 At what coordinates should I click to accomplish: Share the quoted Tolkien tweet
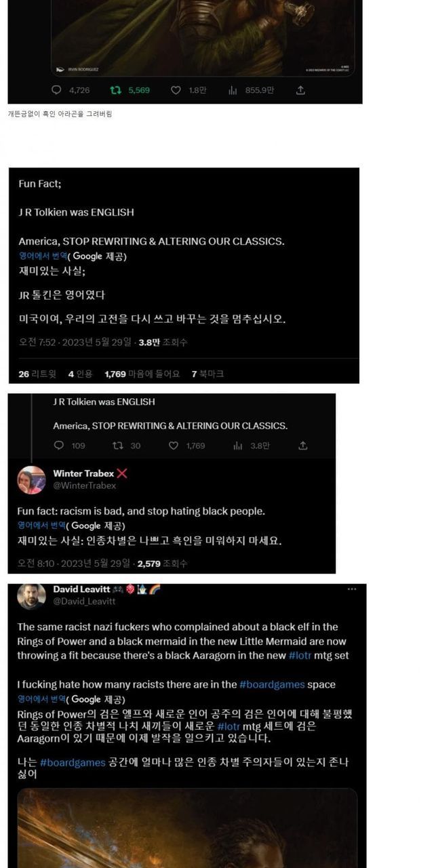(x=303, y=446)
